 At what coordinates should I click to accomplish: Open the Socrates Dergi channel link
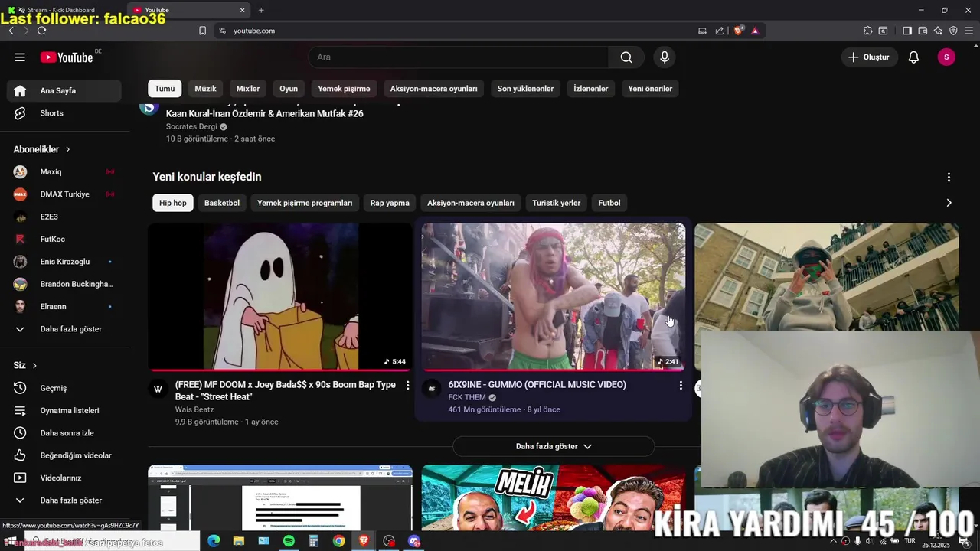pos(191,127)
